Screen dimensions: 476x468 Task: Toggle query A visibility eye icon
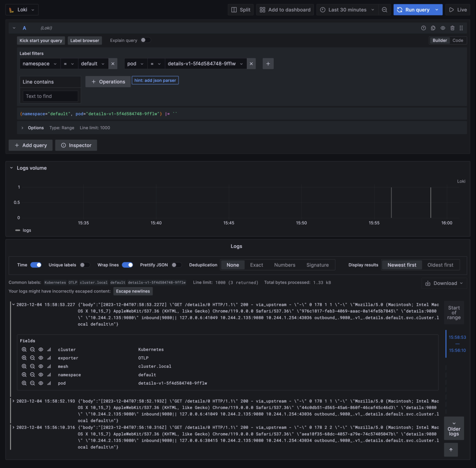443,28
